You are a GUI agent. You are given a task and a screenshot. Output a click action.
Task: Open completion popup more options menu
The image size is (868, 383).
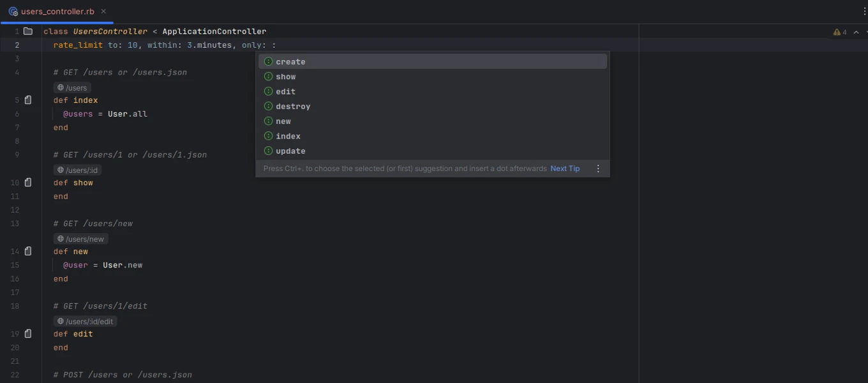click(x=598, y=169)
